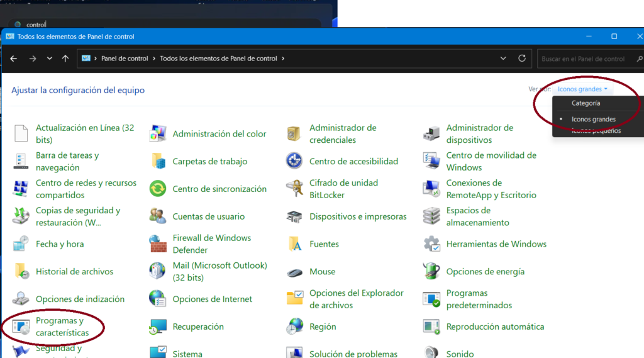The width and height of the screenshot is (644, 358).
Task: Open the Cifrado de unidad BitLocker icon
Action: point(294,189)
